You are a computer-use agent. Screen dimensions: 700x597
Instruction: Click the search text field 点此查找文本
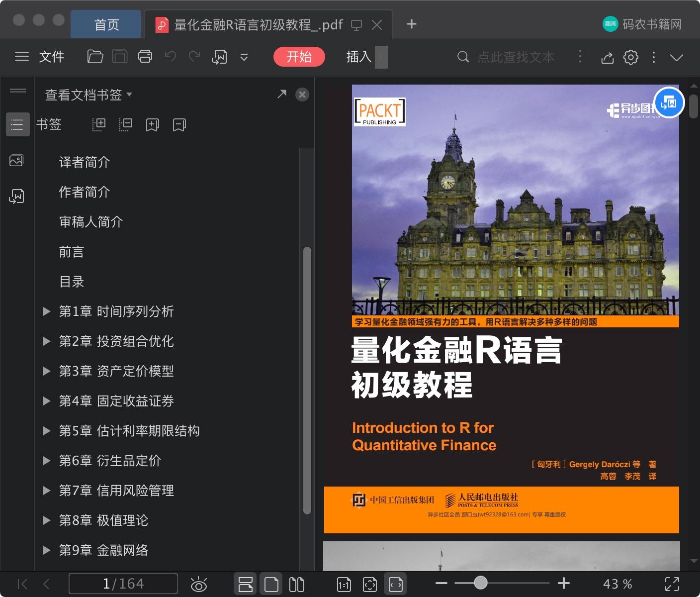pos(516,57)
